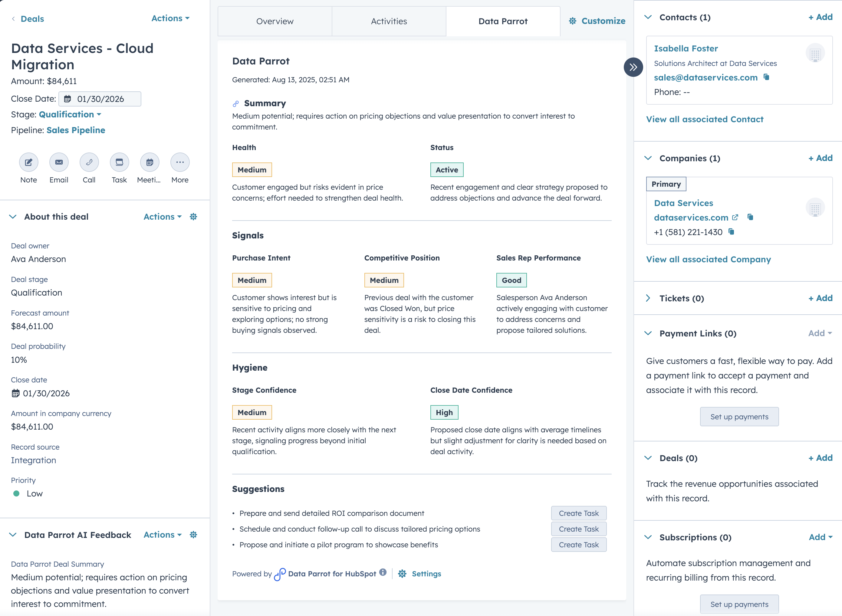Select the Email icon
Screen dimensions: 842x616
pyautogui.click(x=59, y=162)
